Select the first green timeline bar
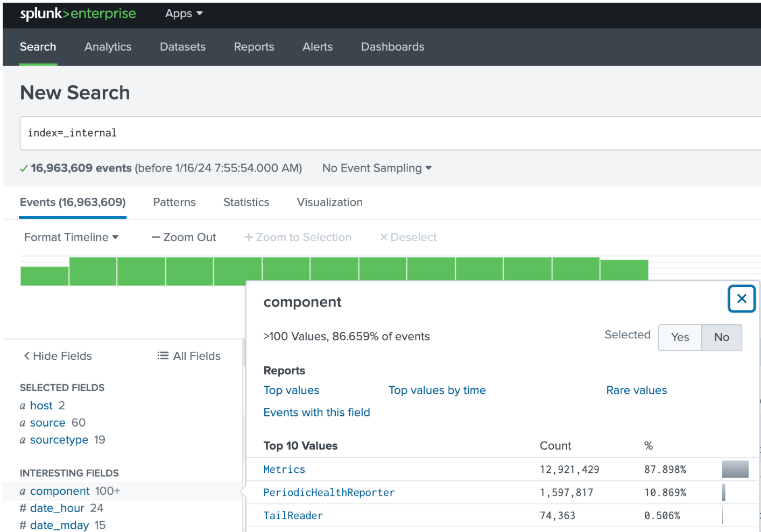Image resolution: width=761 pixels, height=532 pixels. click(44, 275)
